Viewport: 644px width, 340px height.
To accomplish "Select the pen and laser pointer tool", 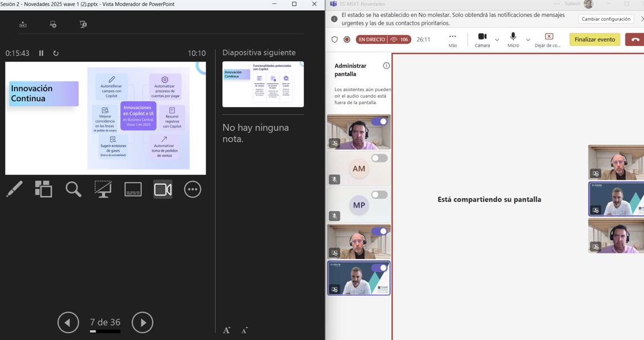I will (15, 189).
